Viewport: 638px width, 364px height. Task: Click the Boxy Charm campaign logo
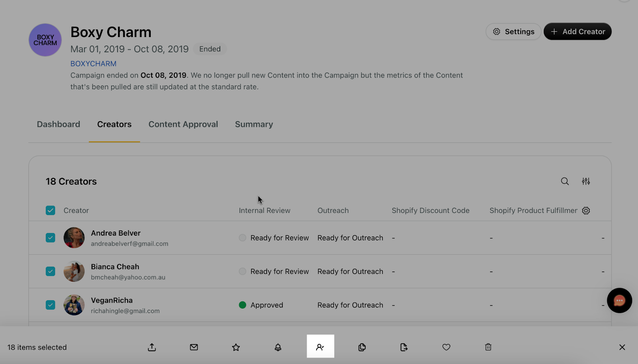click(45, 40)
